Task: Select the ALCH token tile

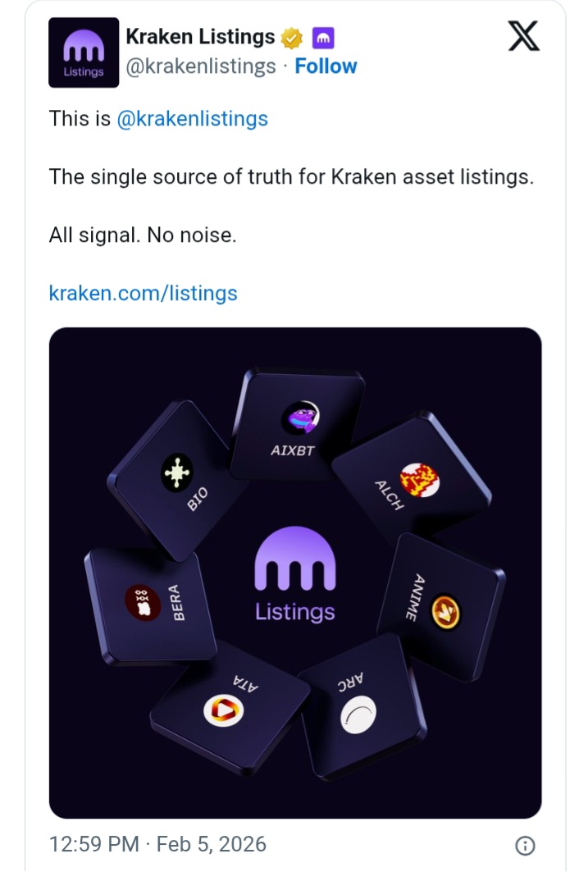Action: [x=408, y=482]
